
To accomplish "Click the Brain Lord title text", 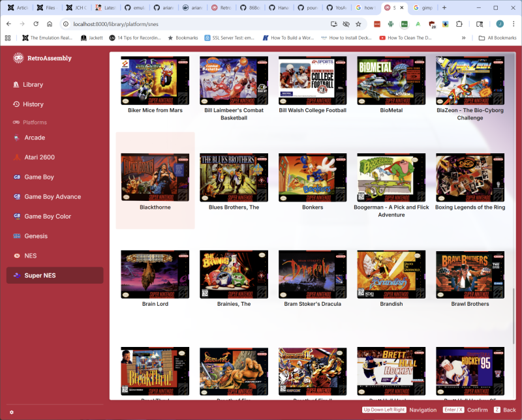I will tap(155, 304).
